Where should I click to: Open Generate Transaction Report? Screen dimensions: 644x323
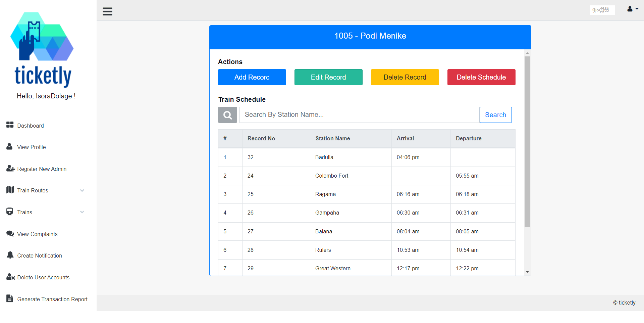point(52,299)
